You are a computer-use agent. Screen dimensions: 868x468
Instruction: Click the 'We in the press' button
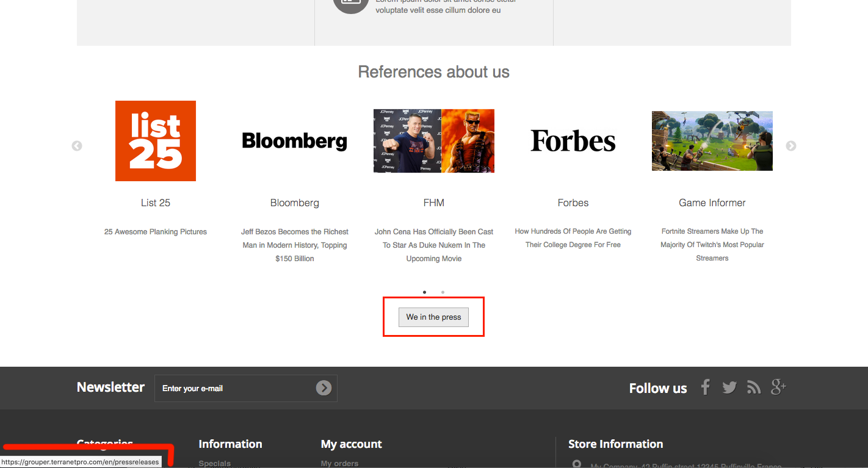point(433,317)
